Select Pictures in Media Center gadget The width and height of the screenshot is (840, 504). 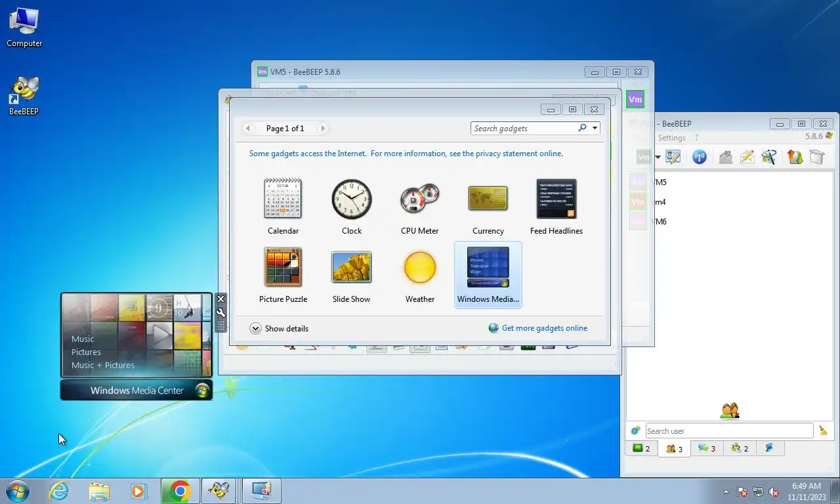[86, 352]
